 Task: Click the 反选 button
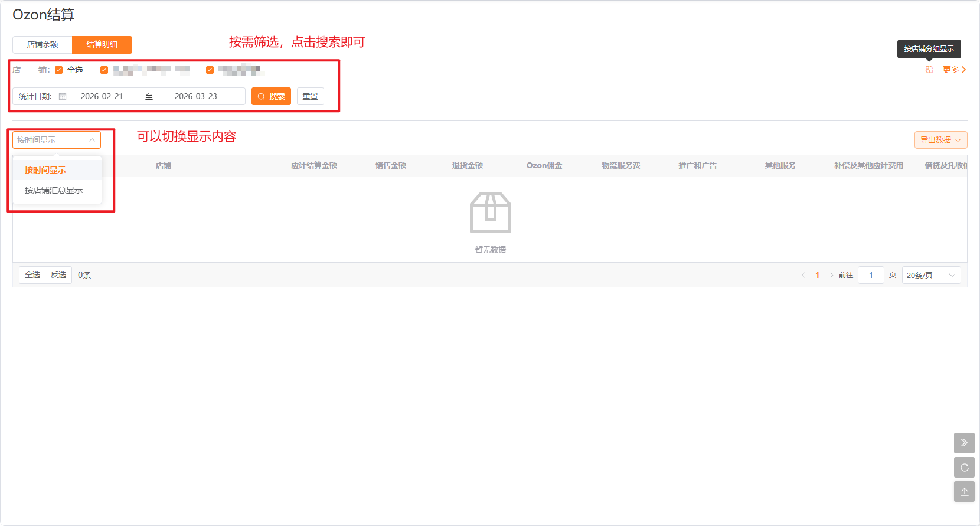58,275
